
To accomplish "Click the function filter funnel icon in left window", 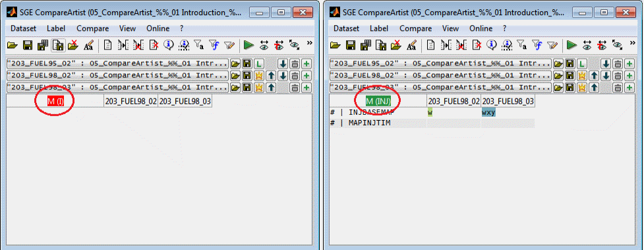I will [214, 45].
